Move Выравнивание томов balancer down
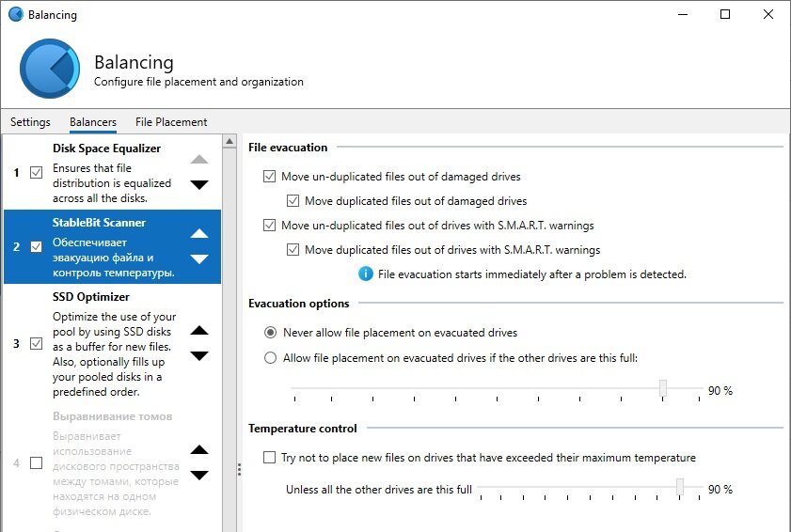Image resolution: width=791 pixels, height=532 pixels. (x=199, y=475)
